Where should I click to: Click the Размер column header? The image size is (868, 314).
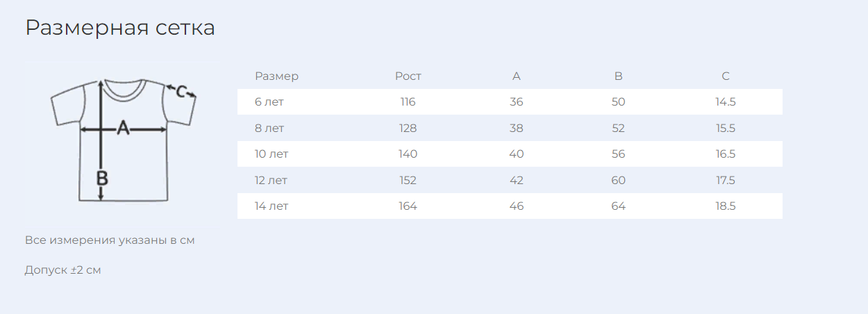pyautogui.click(x=276, y=76)
